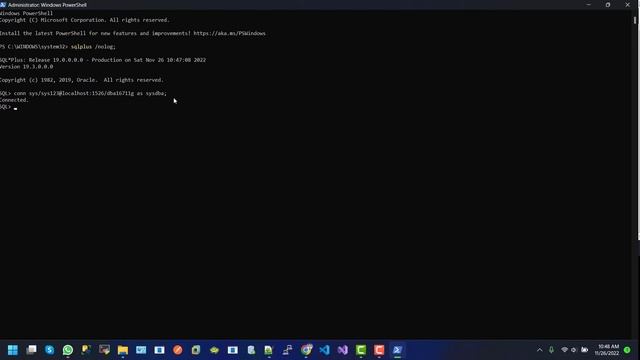
Task: Open Wi-Fi network settings in tray
Action: (564, 350)
